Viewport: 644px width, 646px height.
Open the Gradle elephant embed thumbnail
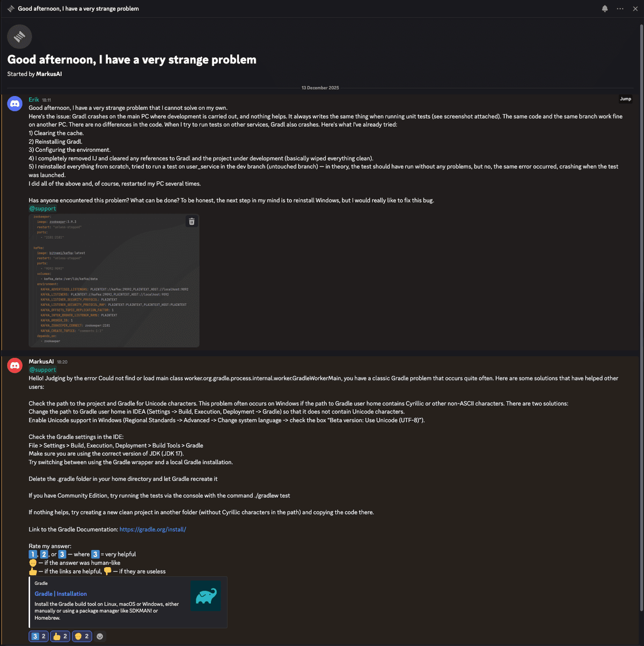206,596
